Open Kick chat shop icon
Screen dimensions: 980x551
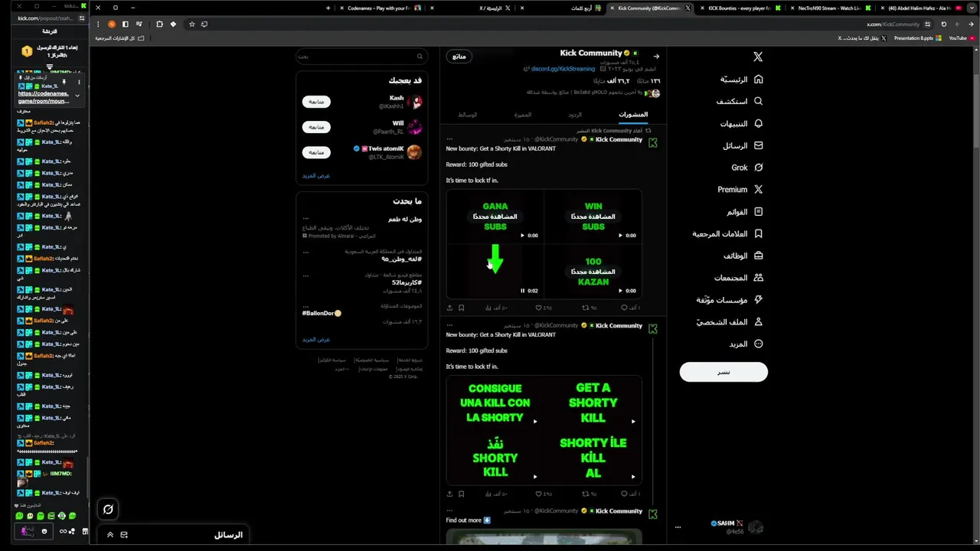[x=85, y=531]
